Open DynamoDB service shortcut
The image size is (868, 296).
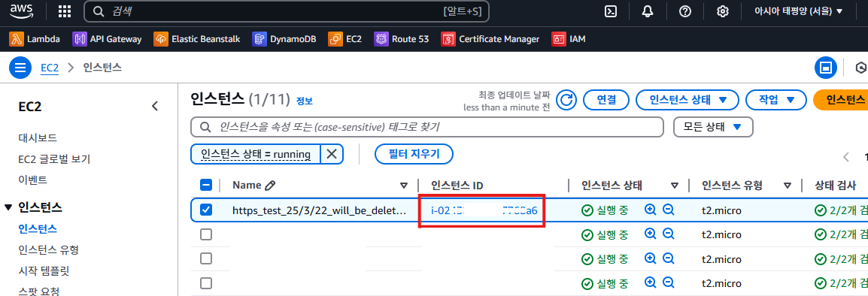pyautogui.click(x=284, y=39)
